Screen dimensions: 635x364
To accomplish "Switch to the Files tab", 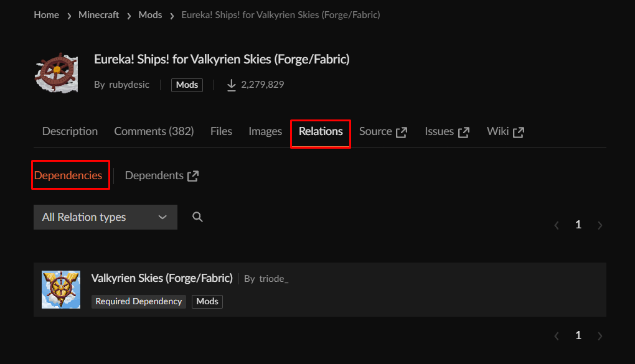I will pos(221,131).
